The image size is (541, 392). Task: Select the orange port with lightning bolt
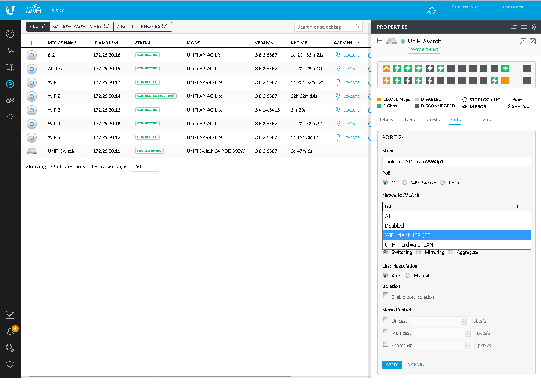tap(386, 81)
